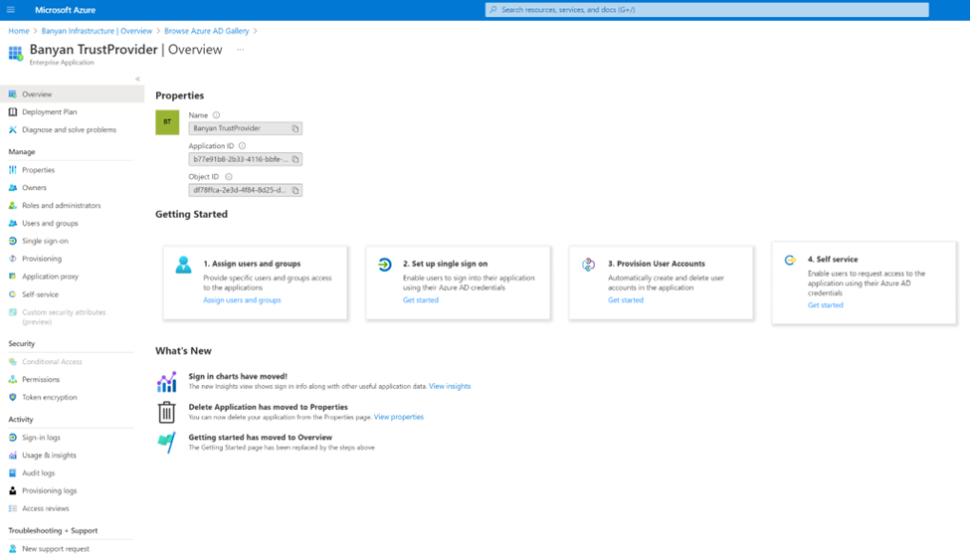
Task: Click the Self service card icon
Action: (790, 260)
